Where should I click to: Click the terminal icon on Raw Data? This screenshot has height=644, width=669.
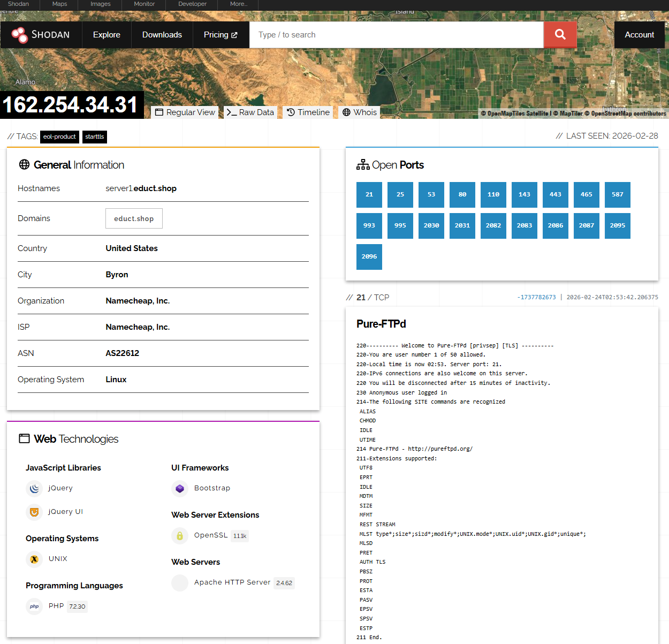[x=231, y=112]
